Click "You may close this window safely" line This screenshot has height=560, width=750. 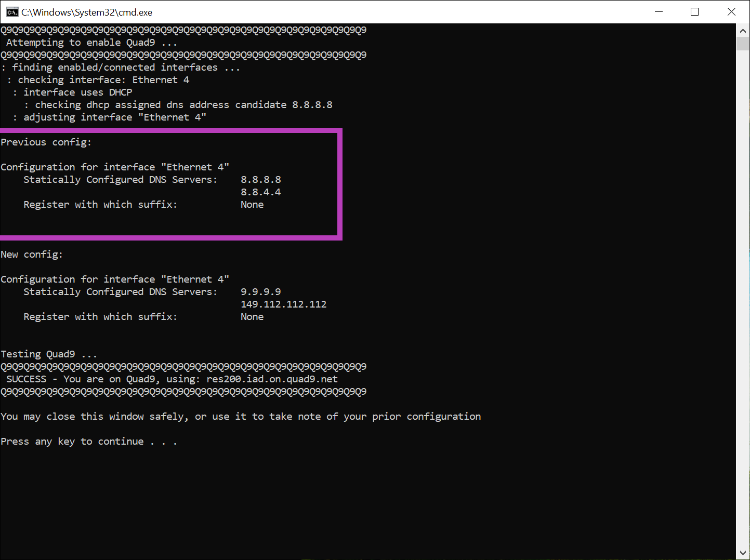[x=241, y=417]
